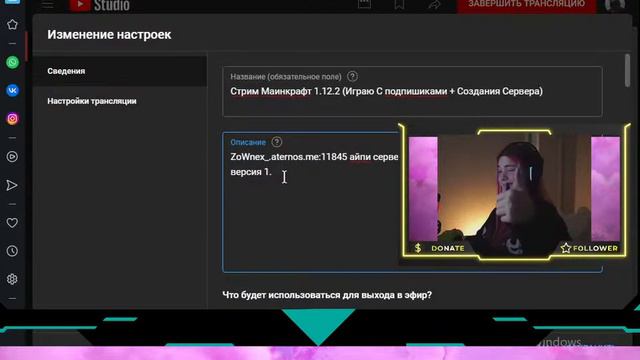Switch to Настройки трансляции tab
640x360 pixels.
(120, 101)
